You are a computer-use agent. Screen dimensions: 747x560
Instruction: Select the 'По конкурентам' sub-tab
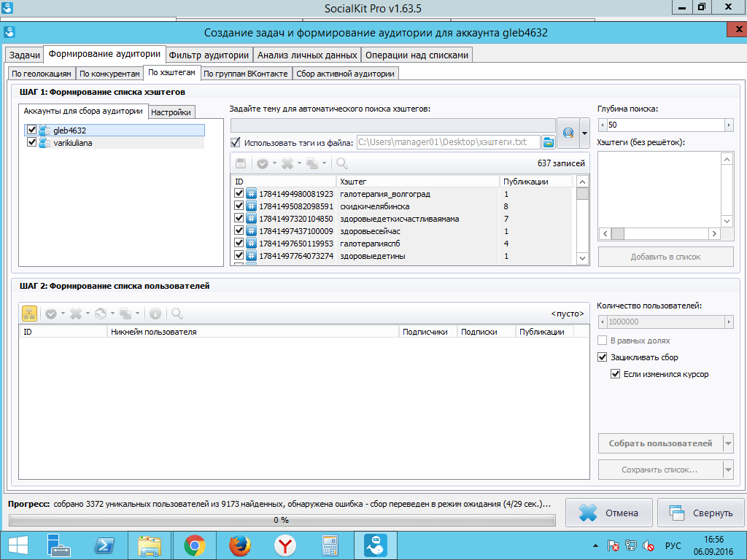[109, 74]
